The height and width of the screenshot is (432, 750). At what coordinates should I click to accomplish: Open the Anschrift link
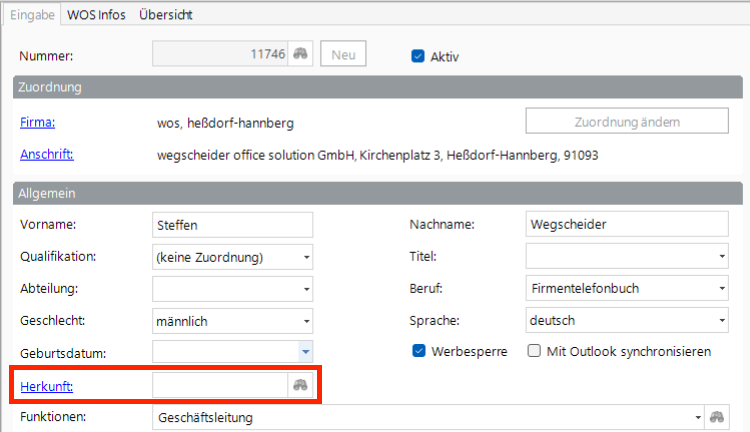coord(47,154)
